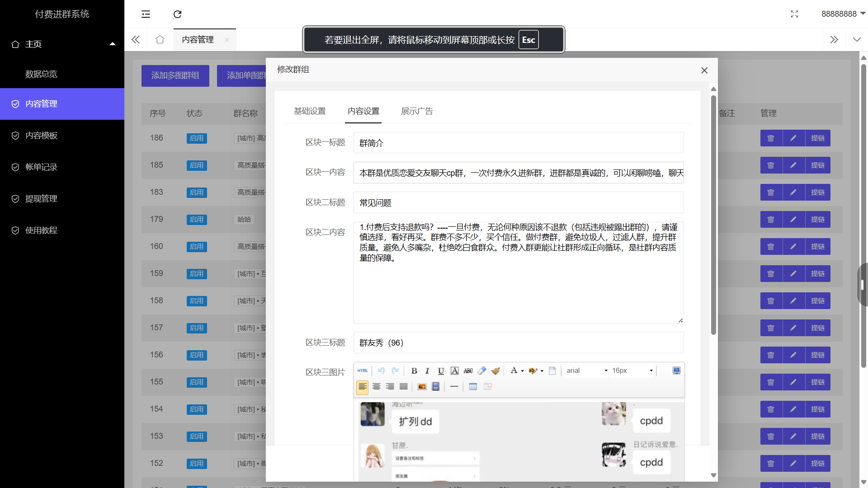Toggle right text alignment in editor
The image size is (868, 488).
[390, 387]
